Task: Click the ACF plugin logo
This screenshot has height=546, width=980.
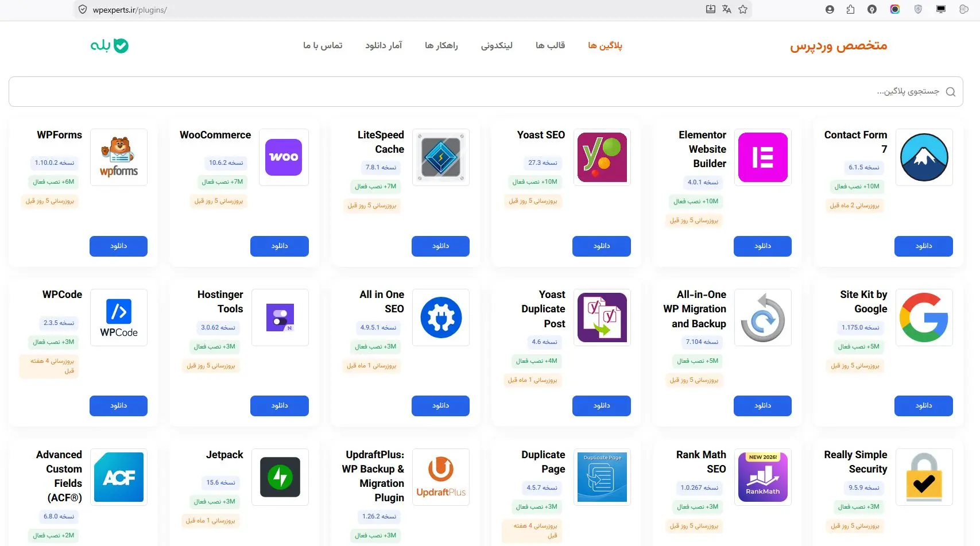Action: 119,477
